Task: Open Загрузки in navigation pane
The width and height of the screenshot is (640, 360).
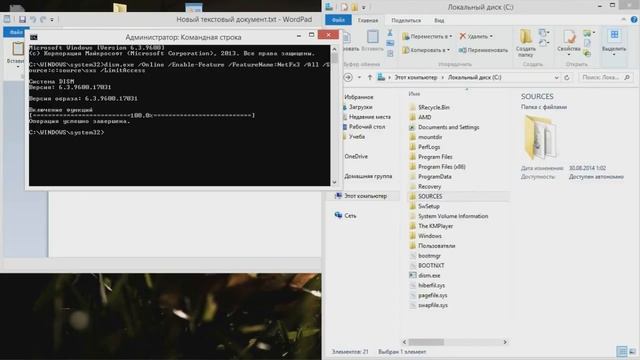Action: tap(360, 107)
